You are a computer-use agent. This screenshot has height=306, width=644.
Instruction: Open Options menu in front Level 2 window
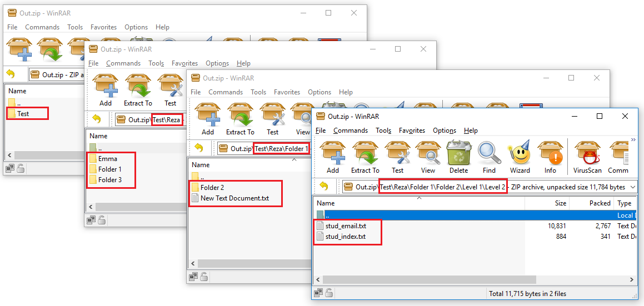pyautogui.click(x=445, y=131)
